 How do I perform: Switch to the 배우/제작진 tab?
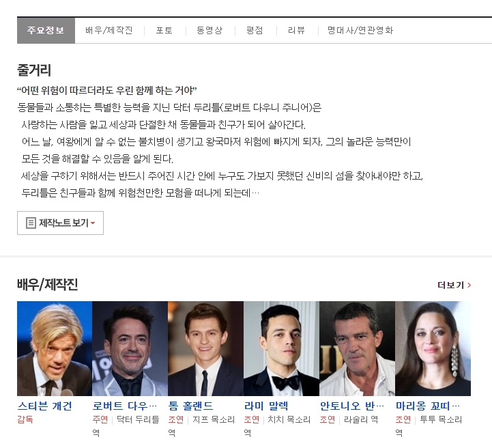click(109, 31)
